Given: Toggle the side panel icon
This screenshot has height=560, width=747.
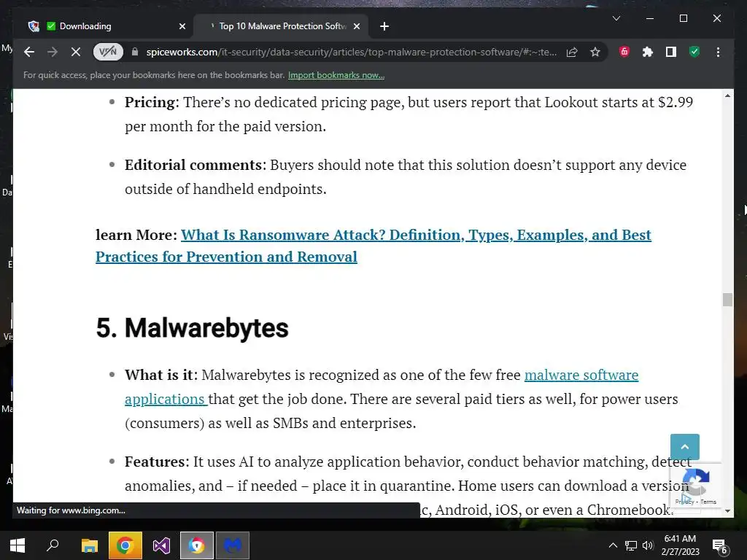Looking at the screenshot, I should [671, 52].
